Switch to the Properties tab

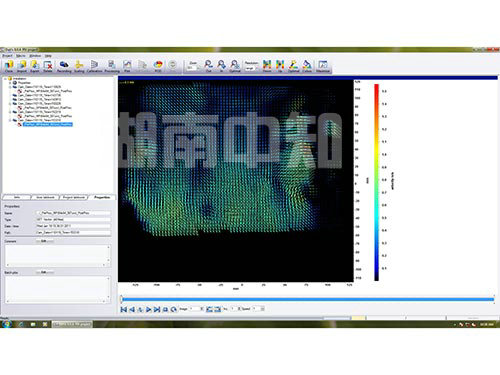(x=102, y=197)
